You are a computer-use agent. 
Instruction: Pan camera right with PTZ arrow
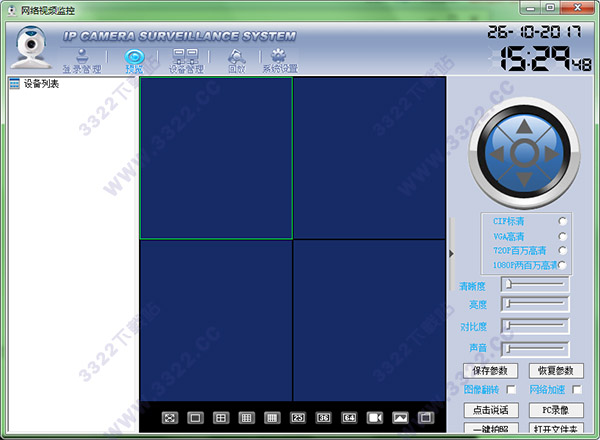551,154
